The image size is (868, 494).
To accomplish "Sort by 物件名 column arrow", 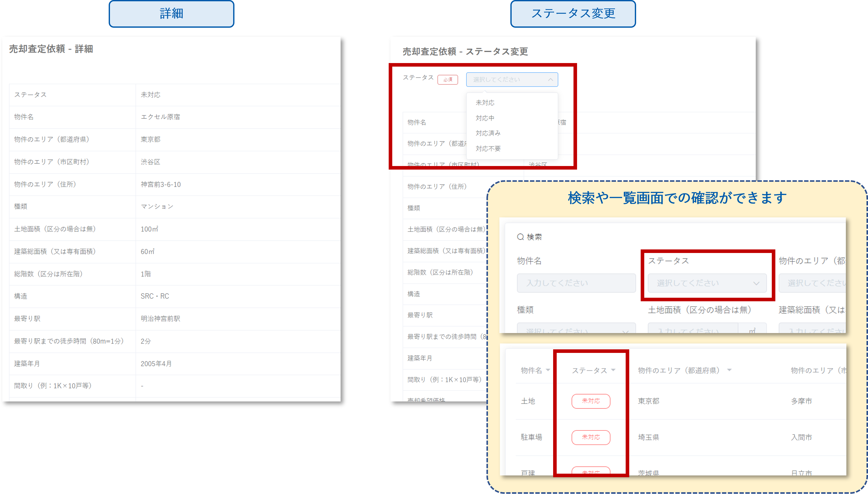I will (548, 370).
